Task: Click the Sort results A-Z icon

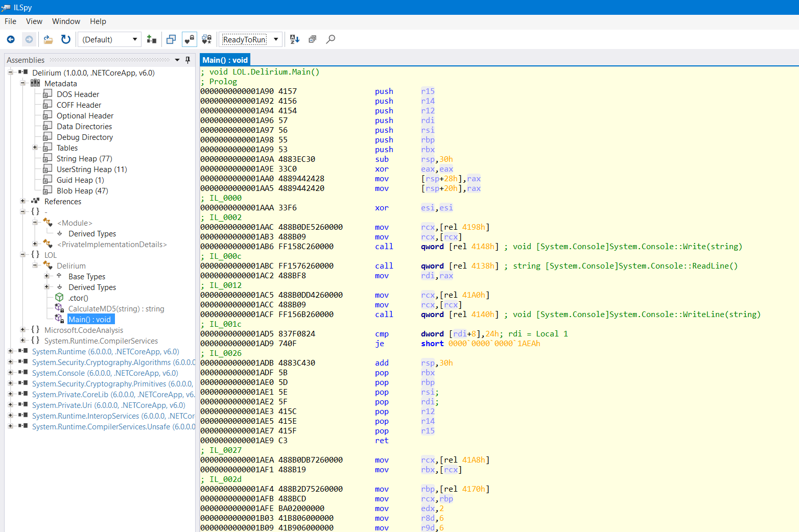Action: point(295,39)
